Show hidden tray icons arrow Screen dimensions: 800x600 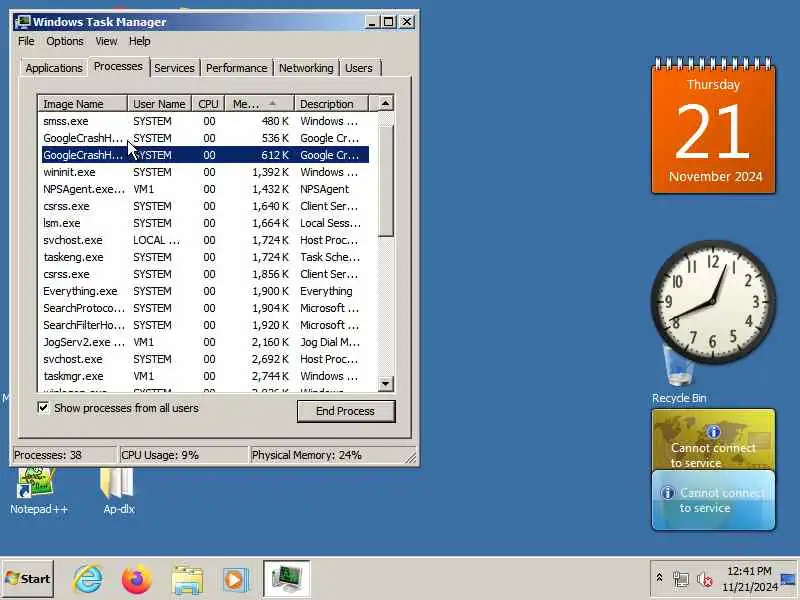(659, 578)
